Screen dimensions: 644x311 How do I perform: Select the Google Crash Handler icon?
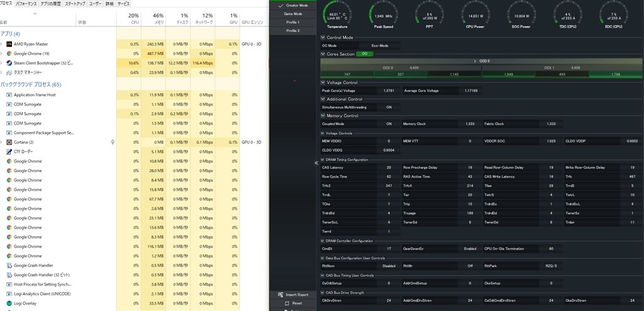pyautogui.click(x=9, y=265)
